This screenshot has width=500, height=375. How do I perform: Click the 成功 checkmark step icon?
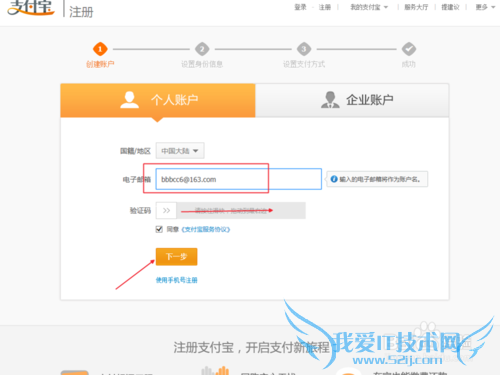pos(409,49)
